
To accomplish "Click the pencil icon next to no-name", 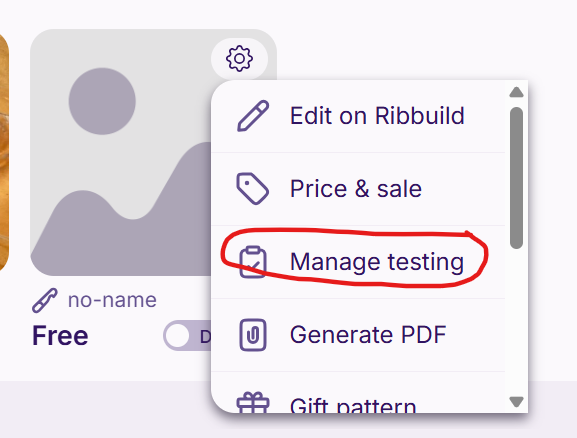I will (x=45, y=300).
